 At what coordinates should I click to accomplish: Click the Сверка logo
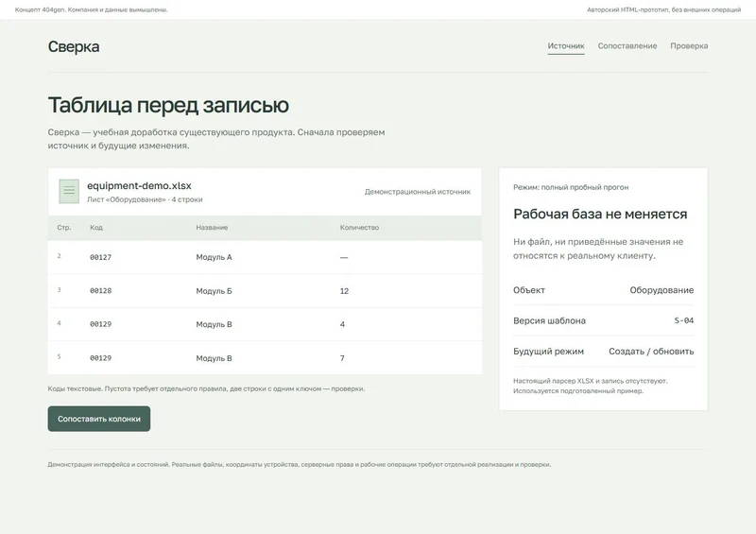point(74,47)
